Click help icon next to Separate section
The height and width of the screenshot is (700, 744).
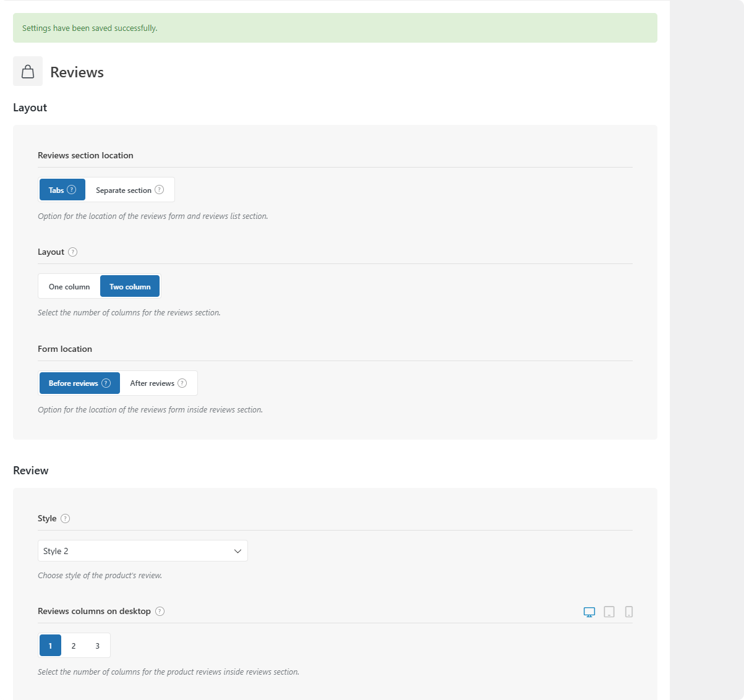(x=160, y=190)
